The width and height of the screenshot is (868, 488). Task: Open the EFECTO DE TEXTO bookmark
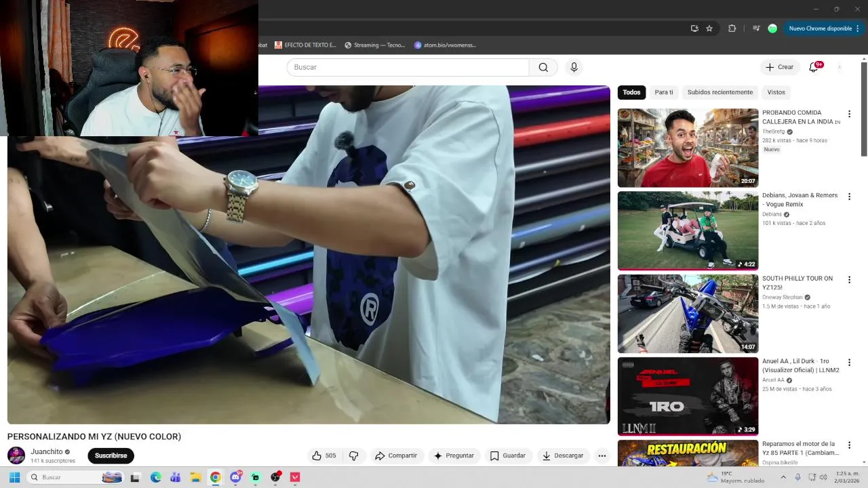click(x=305, y=45)
